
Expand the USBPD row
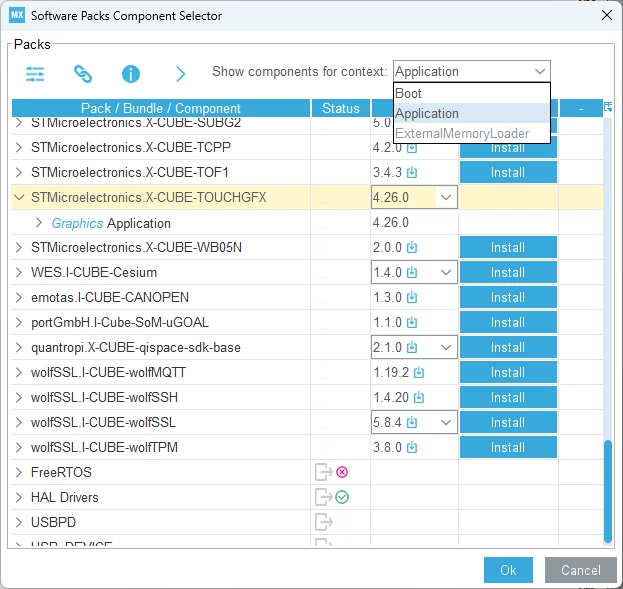pos(19,522)
